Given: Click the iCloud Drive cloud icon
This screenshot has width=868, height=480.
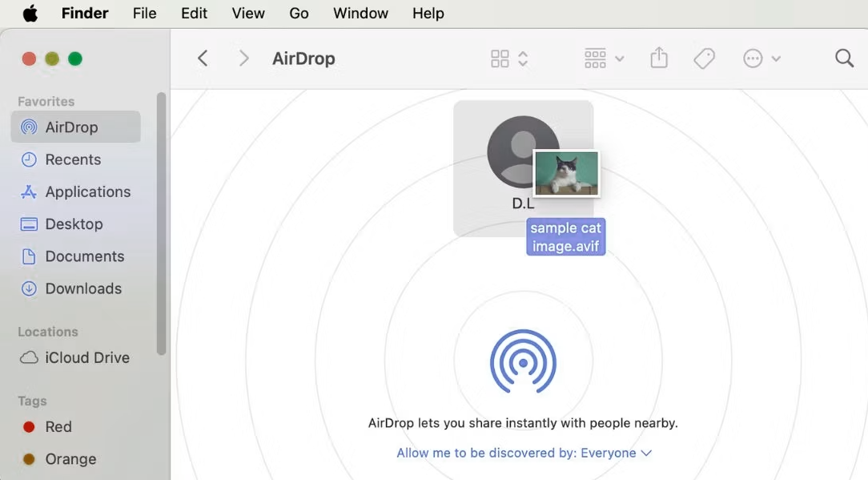Looking at the screenshot, I should 29,357.
